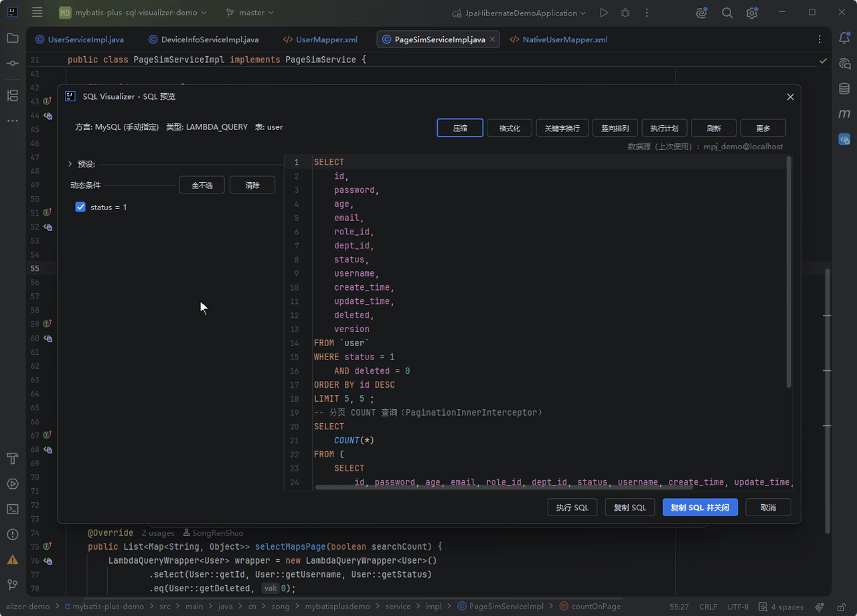Viewport: 857px width, 616px height.
Task: Click the UTF-8 encoding in status bar
Action: (x=738, y=607)
